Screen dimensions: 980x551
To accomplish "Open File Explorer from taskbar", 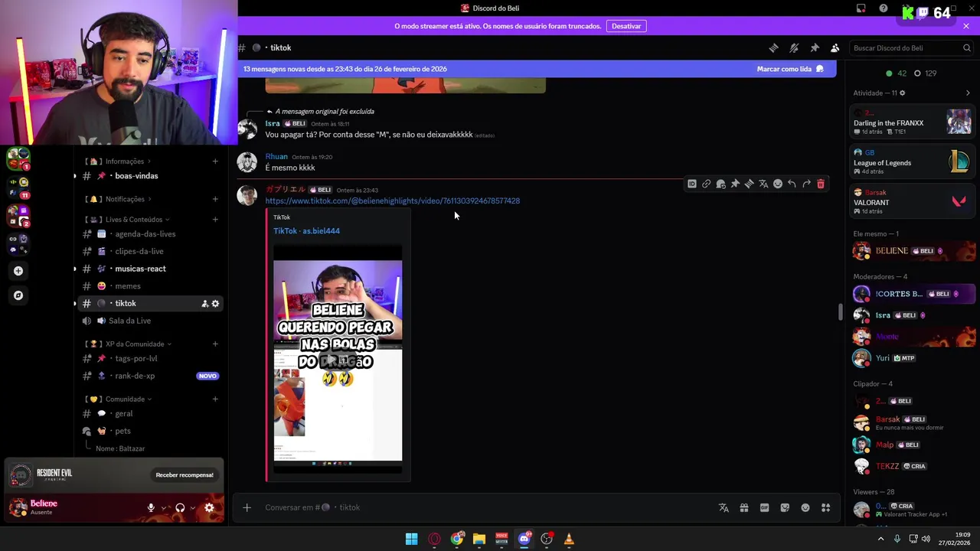I will pos(479,539).
